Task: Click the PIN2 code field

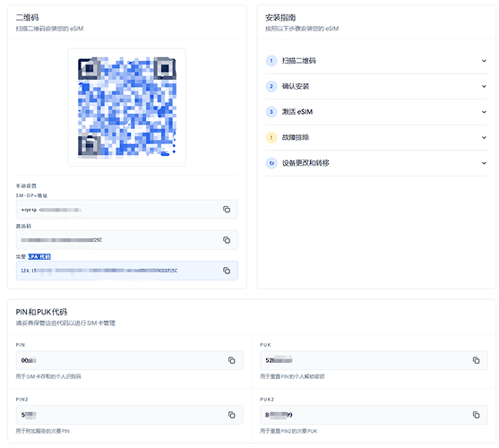Action: coord(130,415)
